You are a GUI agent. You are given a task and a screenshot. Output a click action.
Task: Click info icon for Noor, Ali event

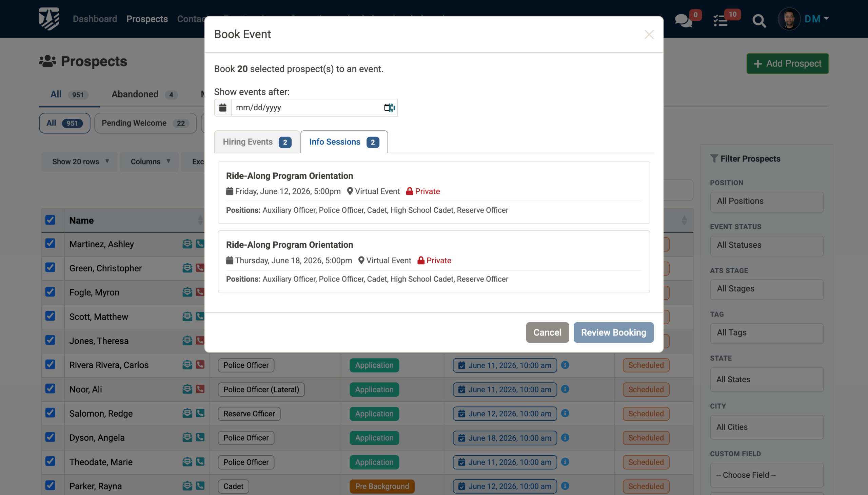565,389
